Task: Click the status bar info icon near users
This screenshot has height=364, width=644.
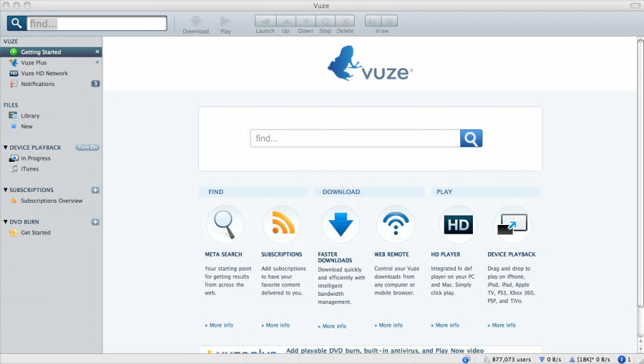Action: (x=466, y=360)
